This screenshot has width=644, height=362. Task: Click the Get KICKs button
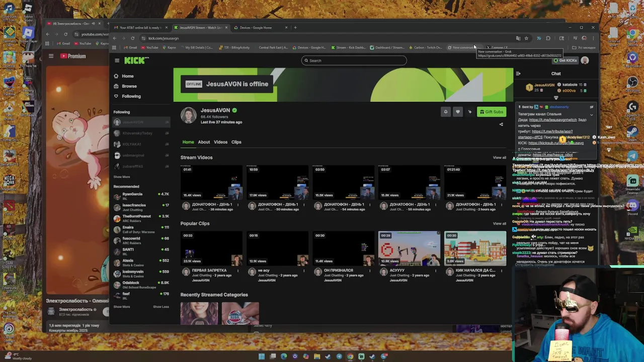coord(565,60)
